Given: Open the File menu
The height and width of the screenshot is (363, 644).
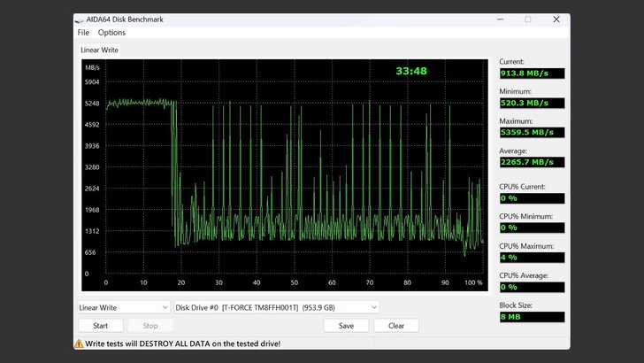Looking at the screenshot, I should (x=83, y=33).
